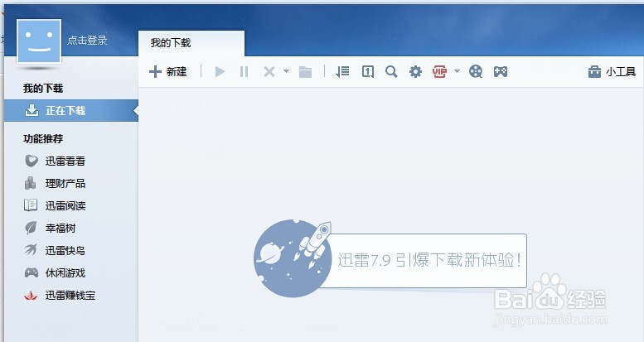The width and height of the screenshot is (644, 342).
Task: Open the film reel video icon
Action: point(476,72)
